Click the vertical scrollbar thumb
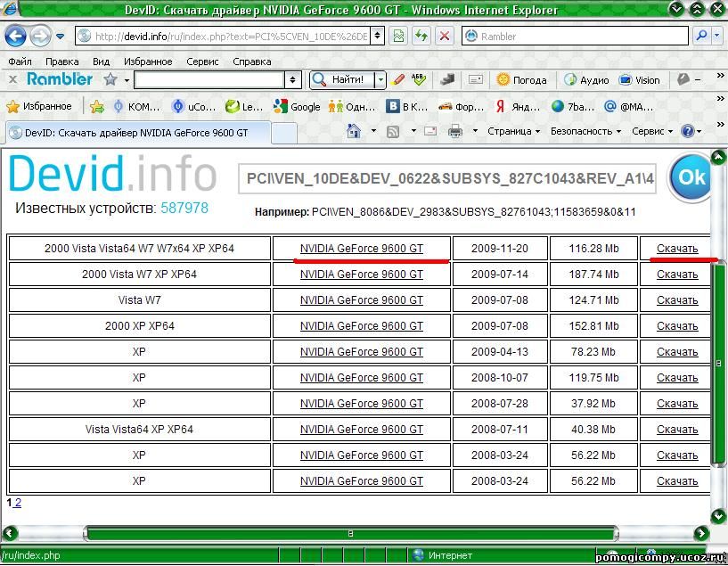728x566 pixels. tap(719, 363)
